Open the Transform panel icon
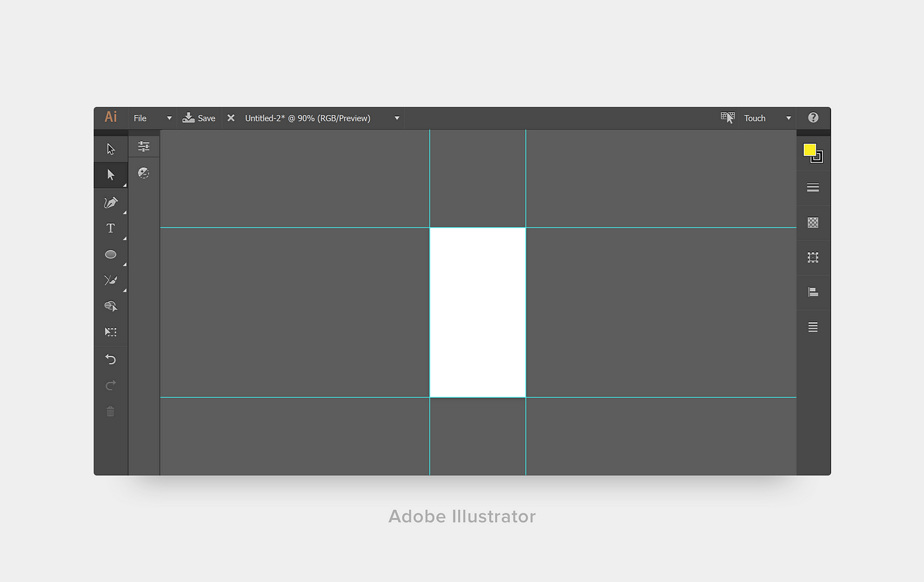The height and width of the screenshot is (582, 924). click(x=813, y=257)
